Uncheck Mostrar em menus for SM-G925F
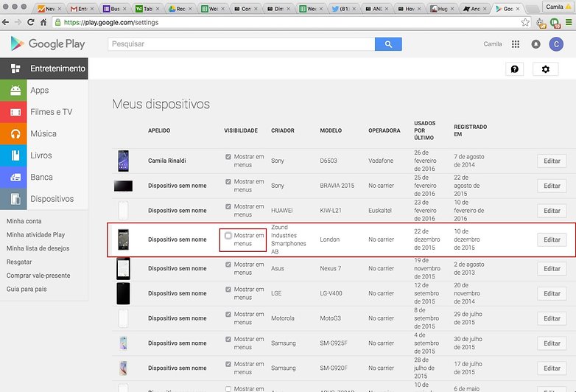The height and width of the screenshot is (392, 576). [x=228, y=340]
